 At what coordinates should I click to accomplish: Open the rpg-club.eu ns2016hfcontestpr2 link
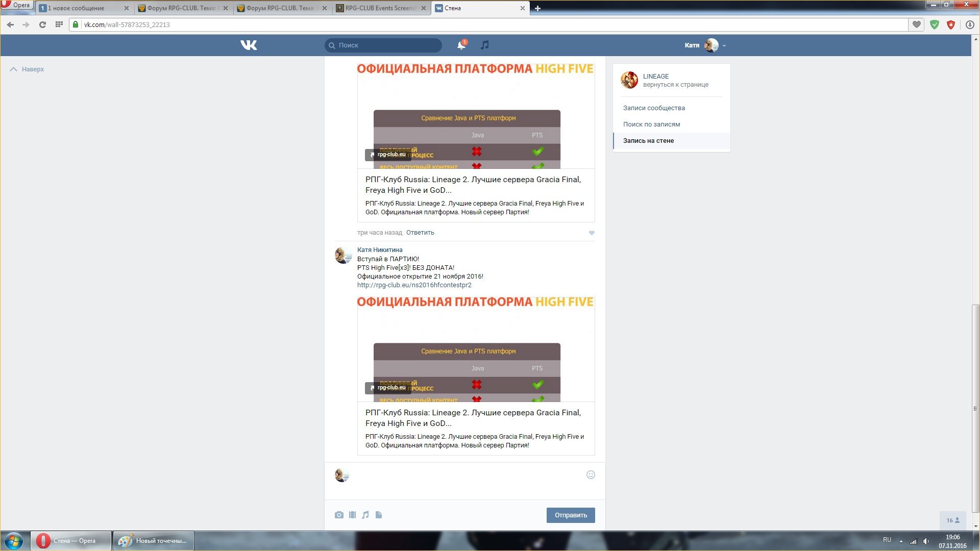point(414,285)
